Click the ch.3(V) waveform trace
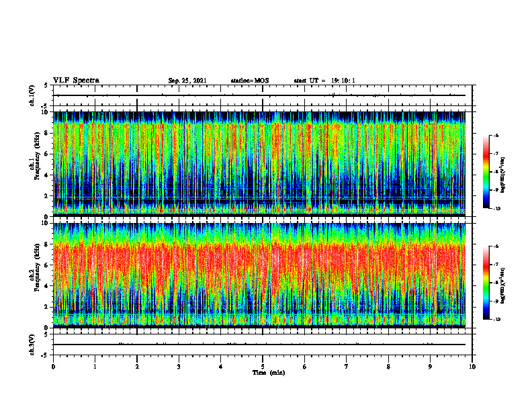Viewport: 532px width, 411px height. [259, 345]
